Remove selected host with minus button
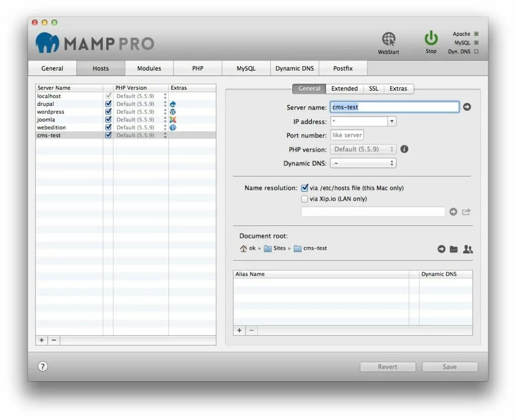The image size is (516, 420). click(54, 340)
